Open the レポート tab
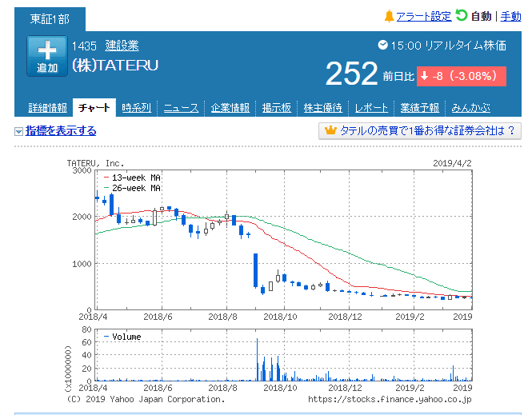 pyautogui.click(x=371, y=108)
